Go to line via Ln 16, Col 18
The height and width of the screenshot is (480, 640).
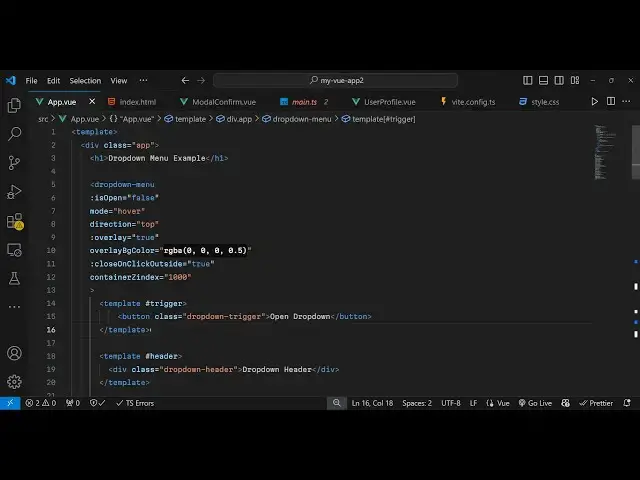(x=372, y=403)
